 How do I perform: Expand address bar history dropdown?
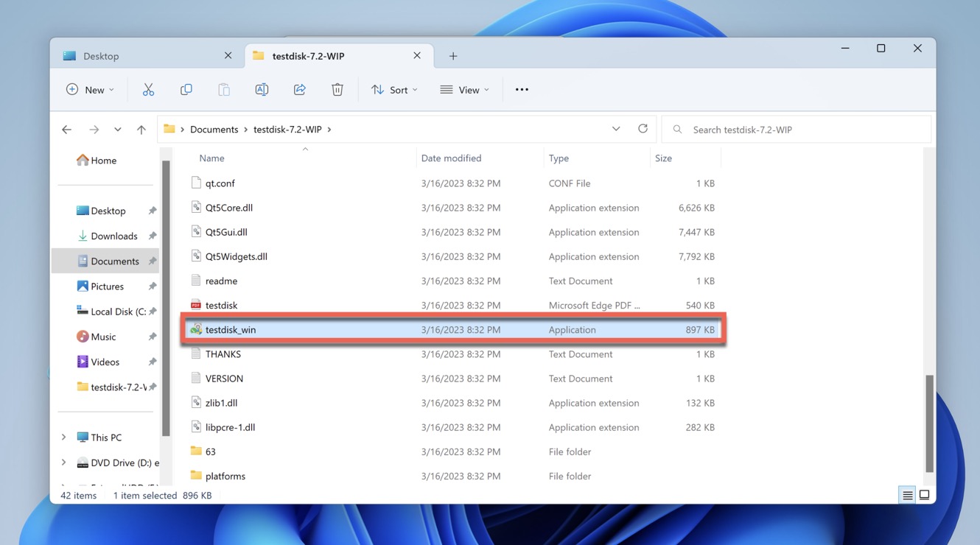[x=616, y=129]
